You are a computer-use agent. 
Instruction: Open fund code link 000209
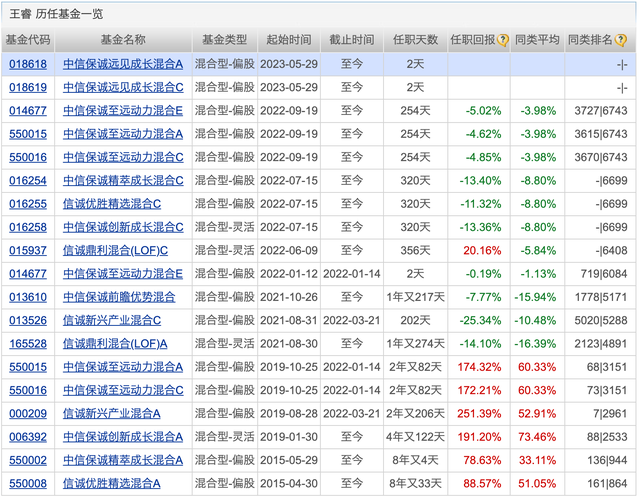[x=28, y=414]
